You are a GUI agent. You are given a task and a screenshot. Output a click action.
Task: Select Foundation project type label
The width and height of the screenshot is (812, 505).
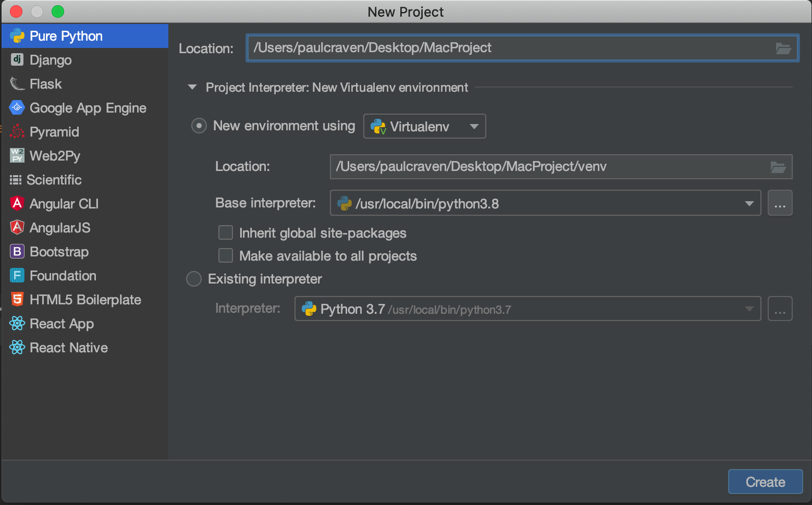click(63, 276)
